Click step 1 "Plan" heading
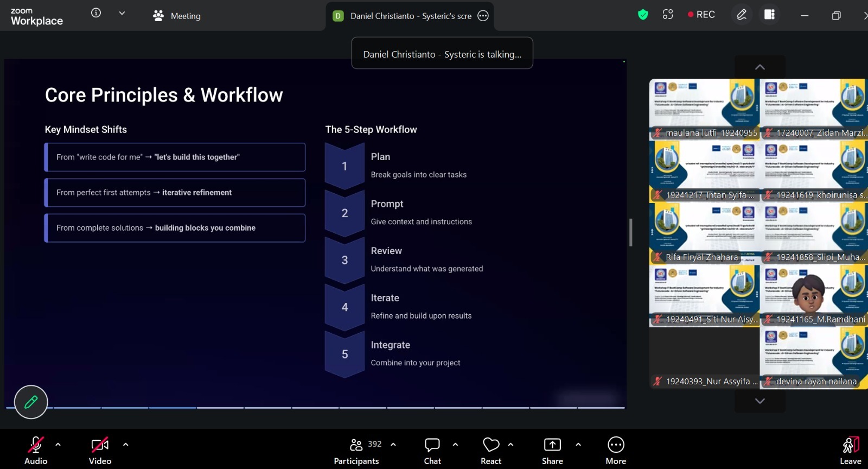 (x=380, y=156)
